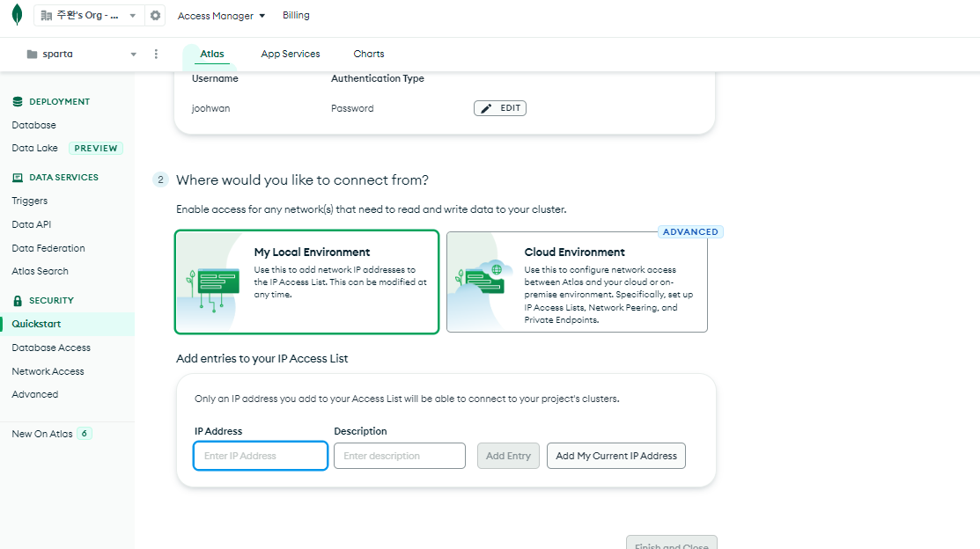Open Atlas Search in the sidebar
Image resolution: width=980 pixels, height=549 pixels.
40,271
